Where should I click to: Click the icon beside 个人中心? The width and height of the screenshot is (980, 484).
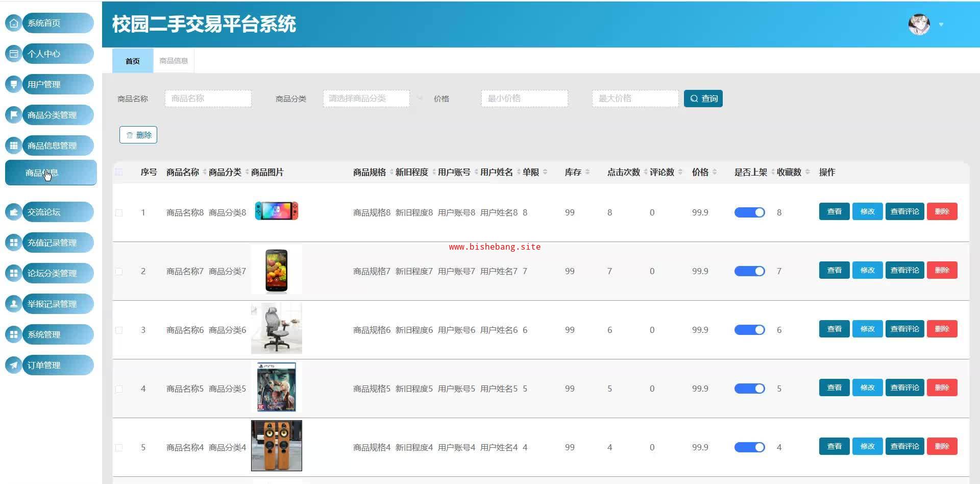point(14,54)
